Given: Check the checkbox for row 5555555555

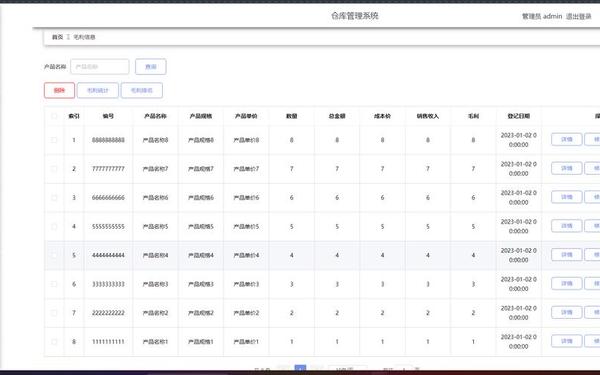Looking at the screenshot, I should (54, 227).
